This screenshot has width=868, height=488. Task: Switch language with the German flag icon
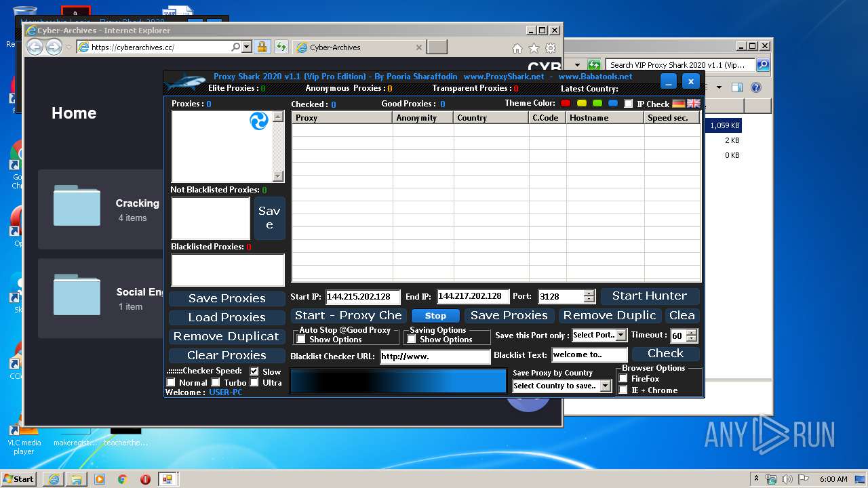pyautogui.click(x=679, y=104)
